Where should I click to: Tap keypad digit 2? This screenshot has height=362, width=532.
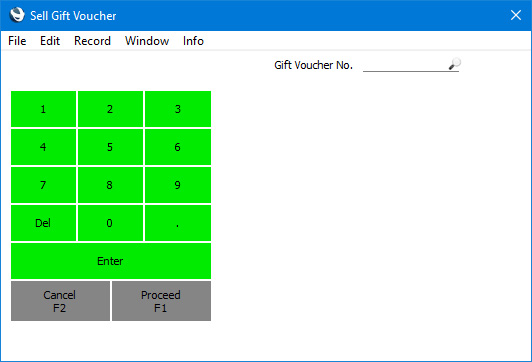point(110,109)
